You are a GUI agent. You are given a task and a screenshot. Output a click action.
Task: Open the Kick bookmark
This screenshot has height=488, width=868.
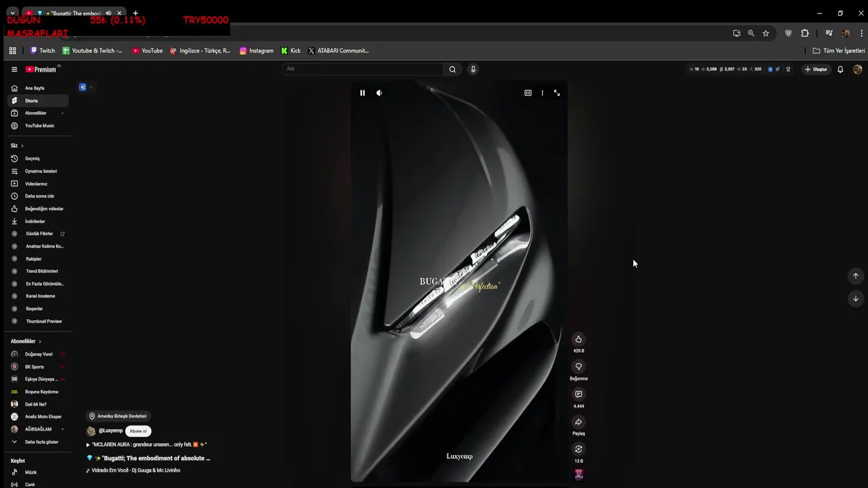(291, 51)
